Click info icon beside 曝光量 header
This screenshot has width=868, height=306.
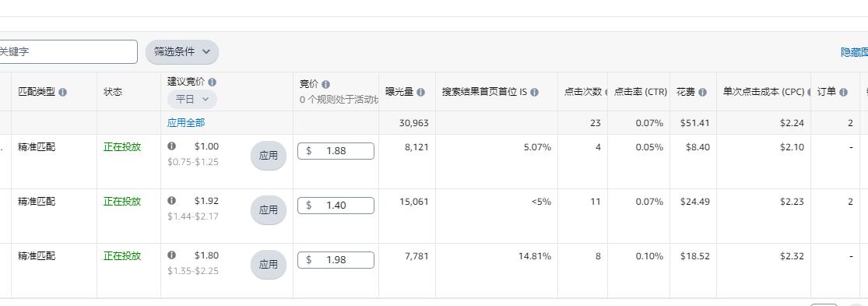coord(420,93)
